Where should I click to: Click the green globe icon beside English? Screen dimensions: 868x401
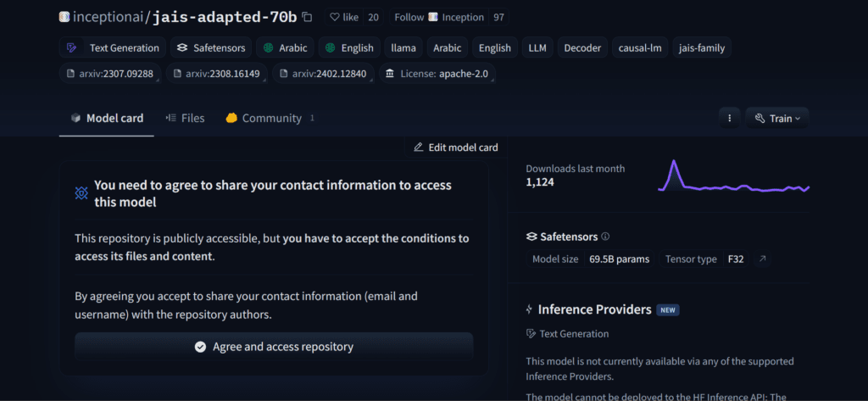(x=331, y=47)
